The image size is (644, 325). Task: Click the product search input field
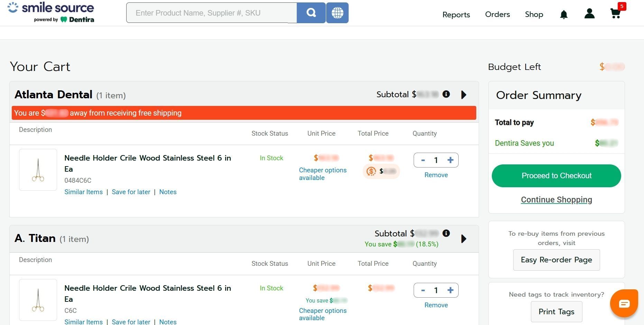[x=211, y=12]
